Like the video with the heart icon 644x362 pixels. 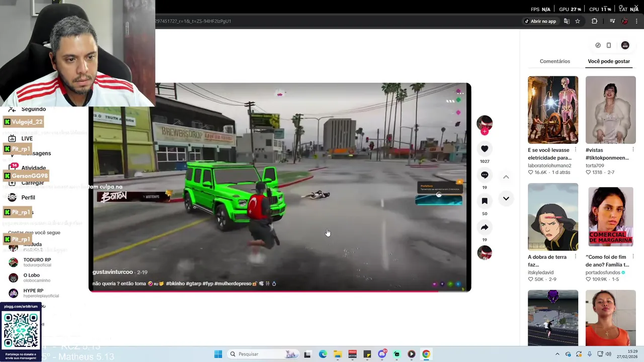pos(485,149)
